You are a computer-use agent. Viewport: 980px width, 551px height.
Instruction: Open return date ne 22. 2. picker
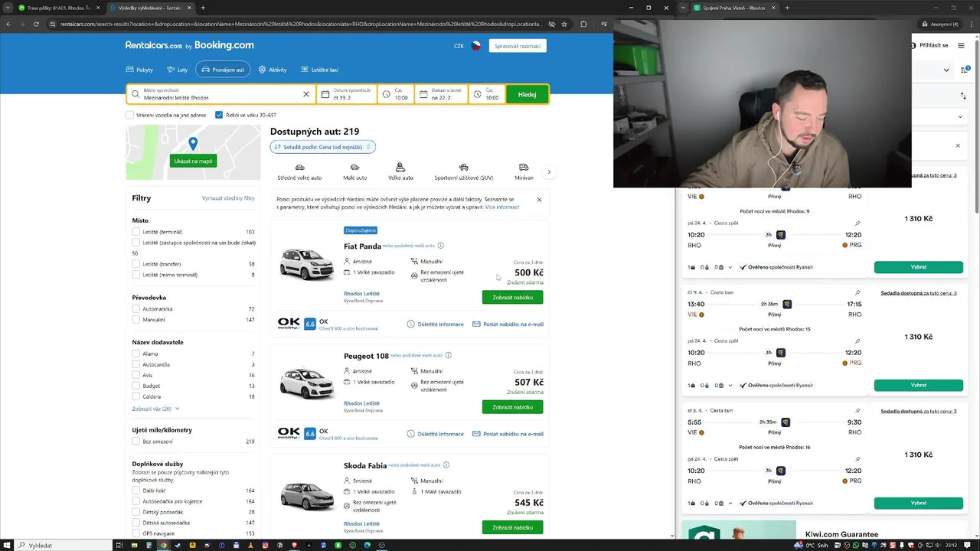[441, 94]
